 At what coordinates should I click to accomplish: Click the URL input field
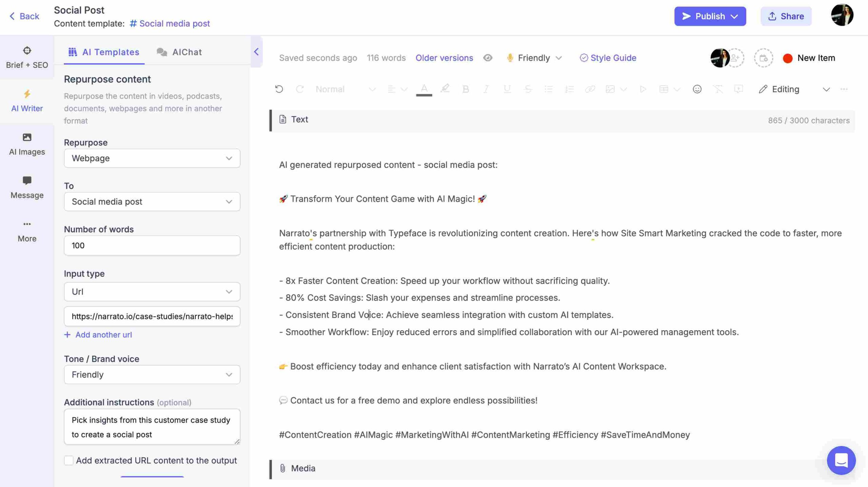click(152, 316)
